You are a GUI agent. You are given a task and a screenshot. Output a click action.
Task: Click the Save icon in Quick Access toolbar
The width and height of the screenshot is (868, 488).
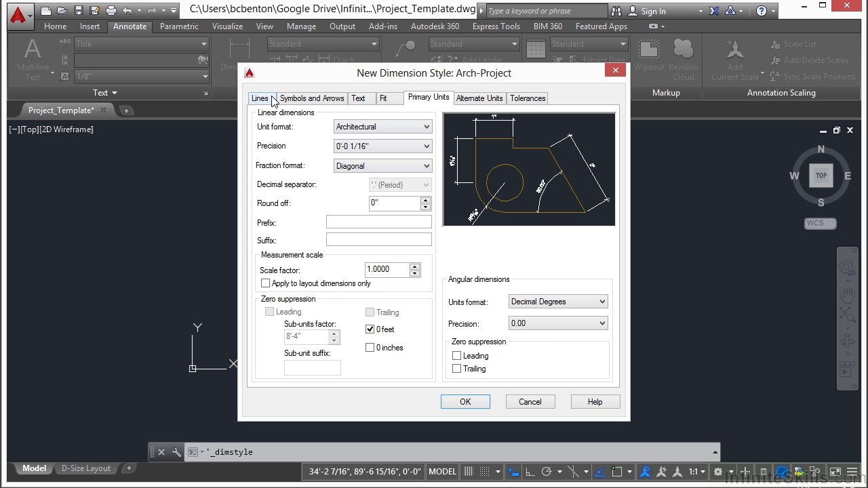coord(79,11)
